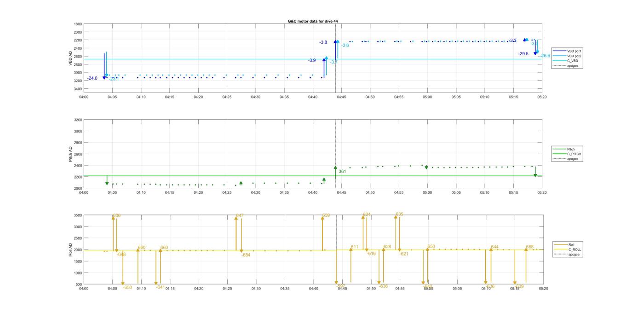Click the '628' roll data label
644x319 pixels.
coord(387,247)
